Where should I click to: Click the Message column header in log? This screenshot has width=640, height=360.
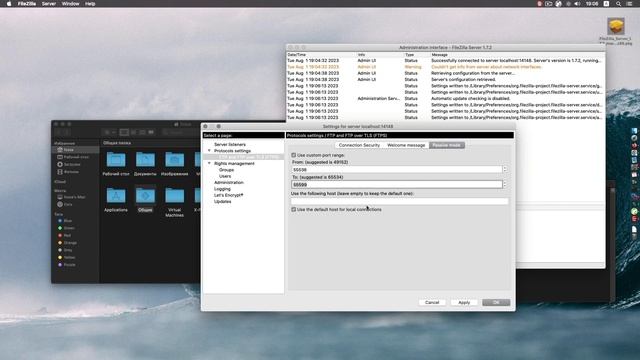pos(440,55)
